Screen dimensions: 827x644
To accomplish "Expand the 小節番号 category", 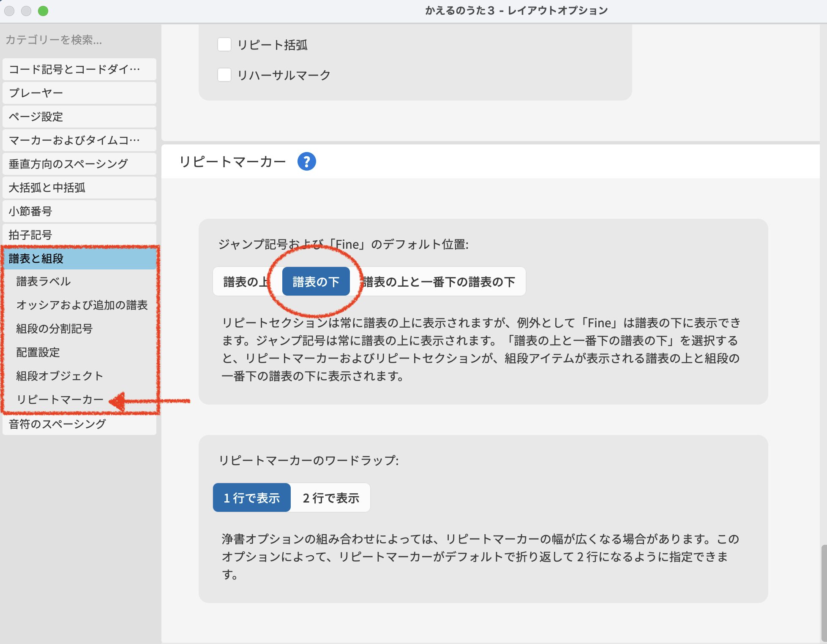I will click(x=79, y=211).
